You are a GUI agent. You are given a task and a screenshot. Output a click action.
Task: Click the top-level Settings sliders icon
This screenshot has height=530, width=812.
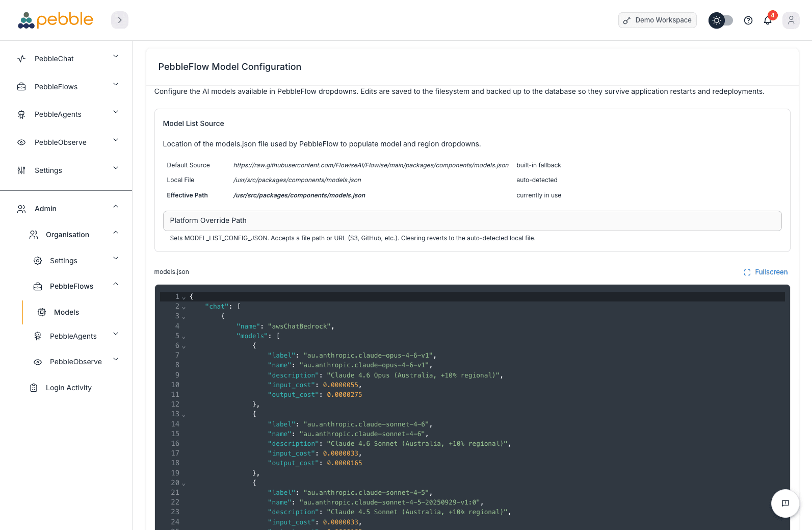(21, 170)
